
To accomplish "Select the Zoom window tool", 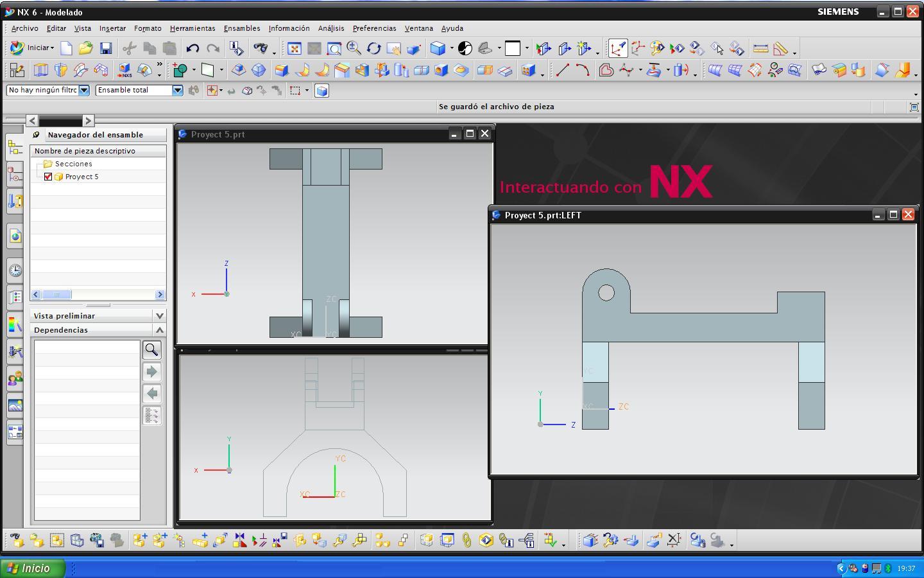I will tap(334, 48).
